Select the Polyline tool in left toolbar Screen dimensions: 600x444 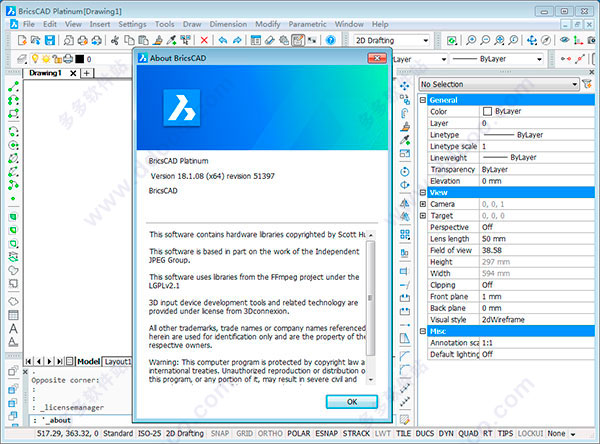point(13,100)
